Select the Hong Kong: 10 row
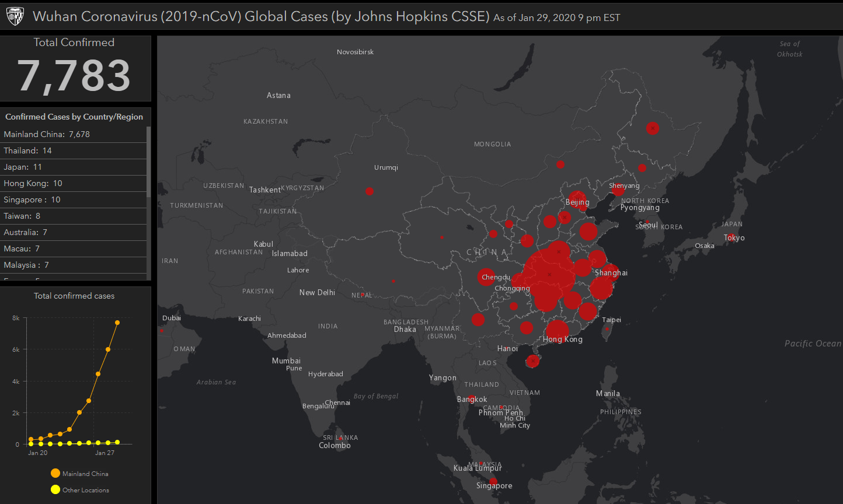Image resolution: width=843 pixels, height=504 pixels. [x=73, y=183]
